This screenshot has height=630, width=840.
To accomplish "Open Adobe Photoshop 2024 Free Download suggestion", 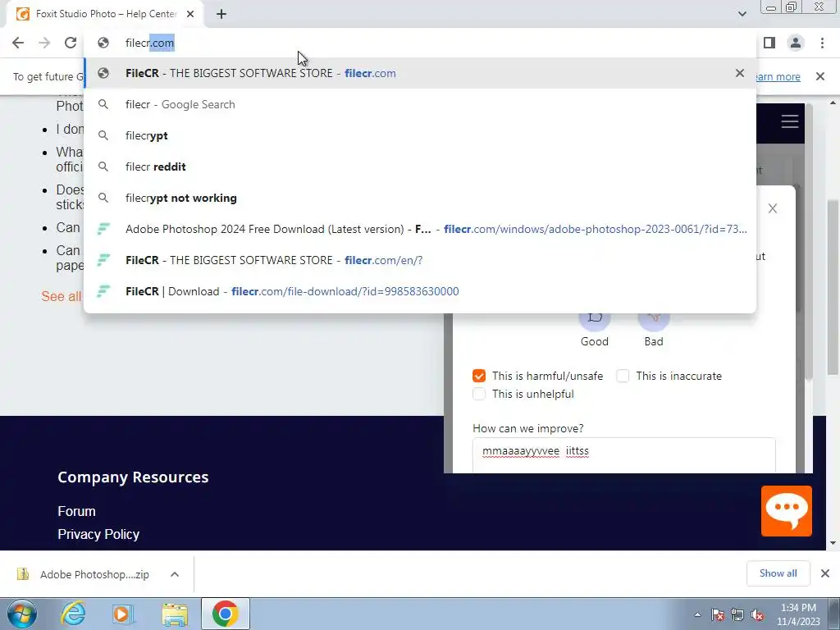I will pos(420,229).
